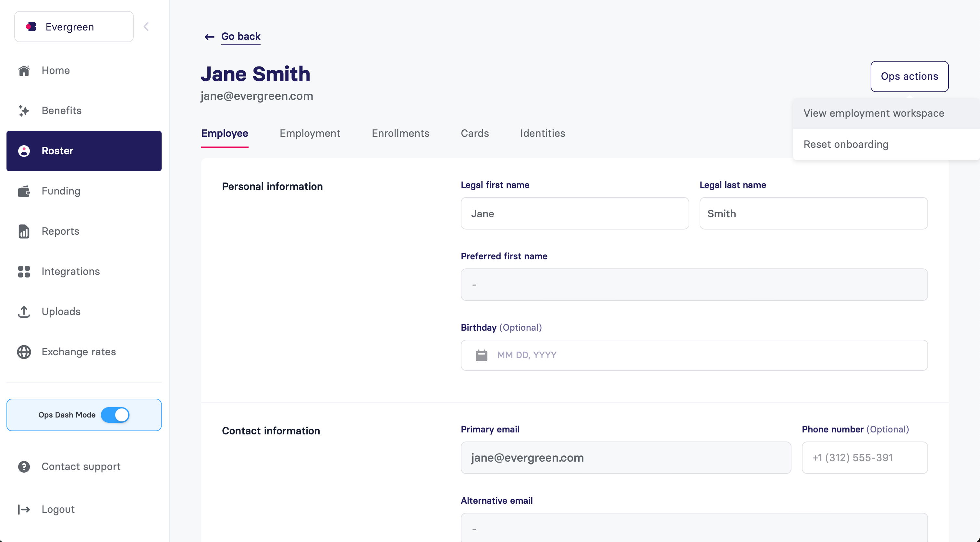Image resolution: width=980 pixels, height=542 pixels.
Task: Click the Legal first name field
Action: coord(574,214)
